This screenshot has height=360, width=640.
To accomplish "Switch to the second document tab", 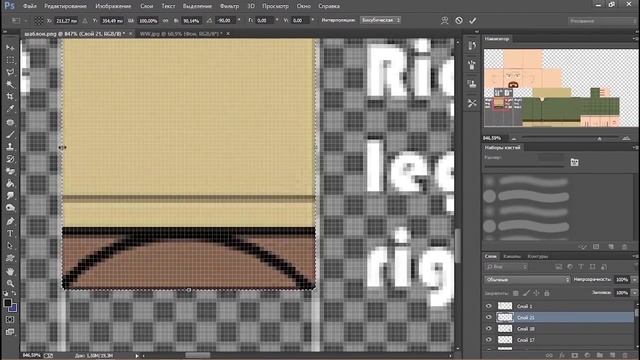I will coord(181,34).
